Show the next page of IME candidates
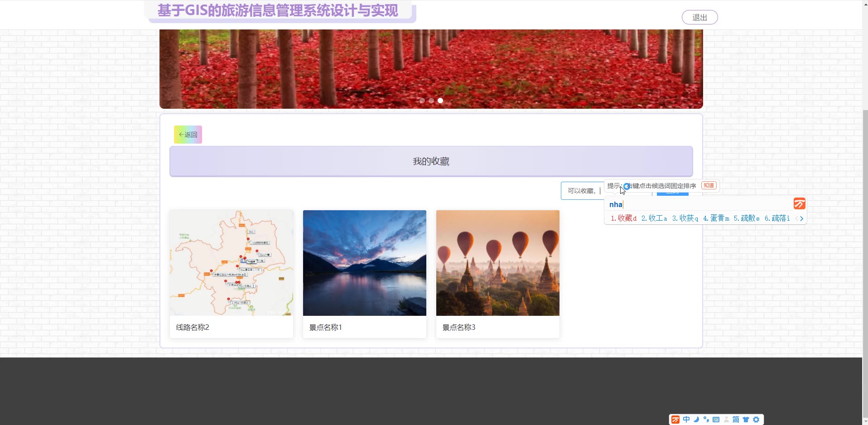Screen dimensions: 868x425 click(x=802, y=218)
